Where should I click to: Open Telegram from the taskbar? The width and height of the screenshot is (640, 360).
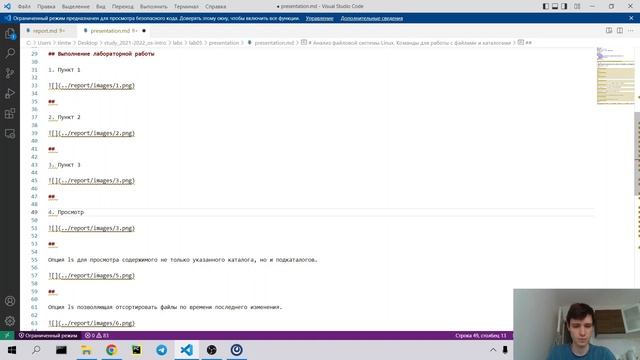coord(162,350)
